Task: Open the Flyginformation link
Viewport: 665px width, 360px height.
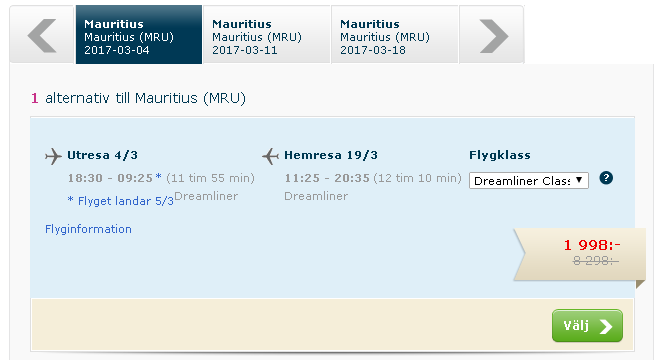Action: pyautogui.click(x=88, y=229)
